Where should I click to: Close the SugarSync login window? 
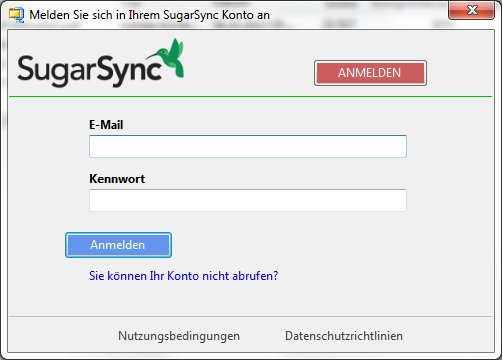tap(471, 10)
